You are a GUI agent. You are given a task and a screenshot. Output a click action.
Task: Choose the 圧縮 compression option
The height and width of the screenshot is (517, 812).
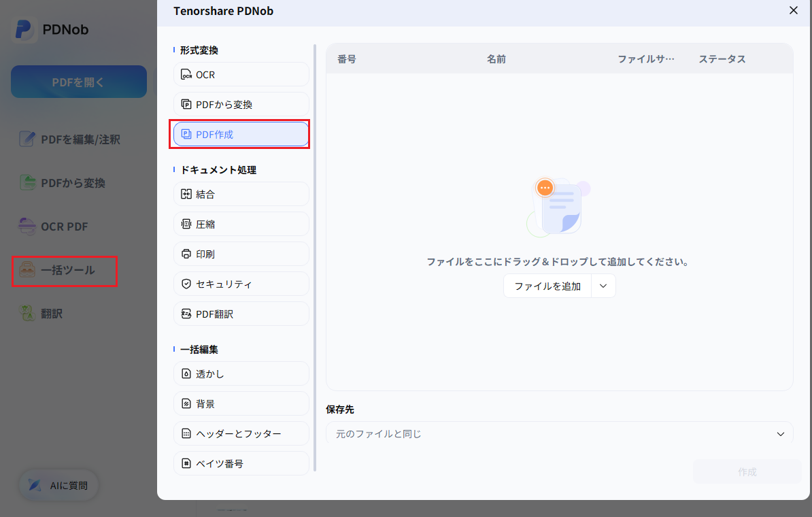pyautogui.click(x=241, y=224)
